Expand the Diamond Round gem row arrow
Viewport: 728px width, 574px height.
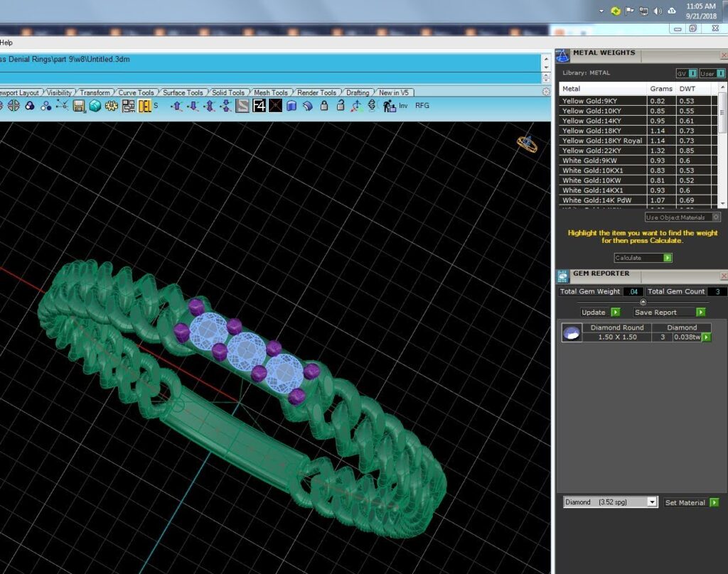(706, 337)
